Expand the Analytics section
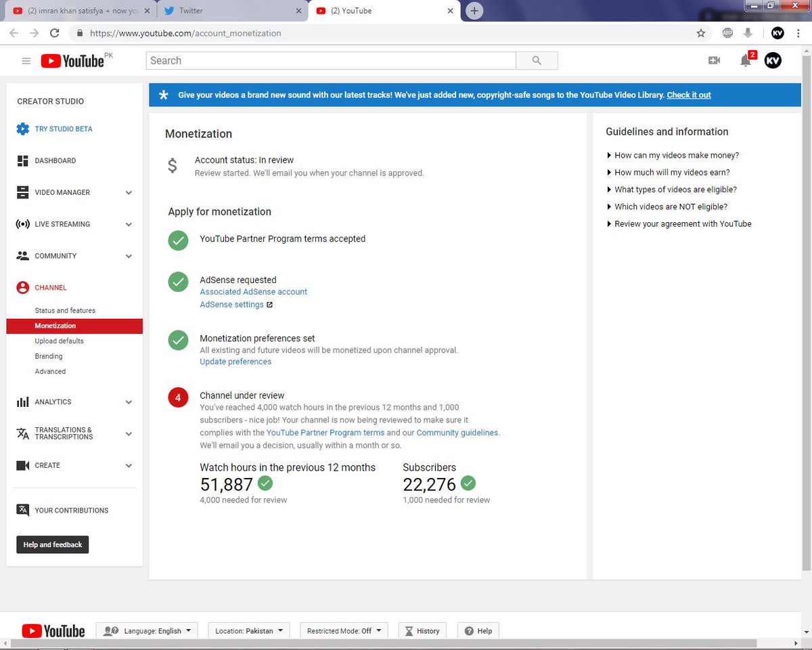The height and width of the screenshot is (650, 812). point(129,402)
